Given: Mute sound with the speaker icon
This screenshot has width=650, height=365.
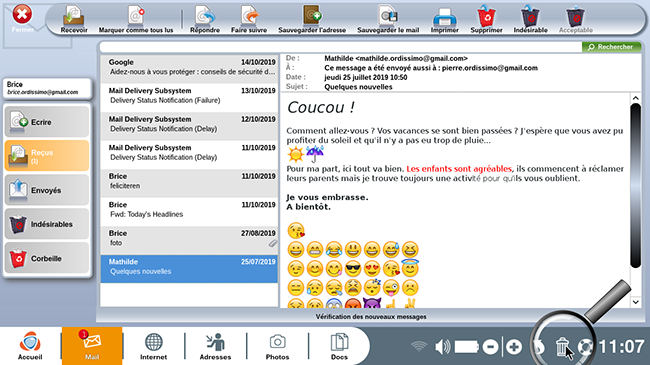Looking at the screenshot, I should pyautogui.click(x=442, y=346).
